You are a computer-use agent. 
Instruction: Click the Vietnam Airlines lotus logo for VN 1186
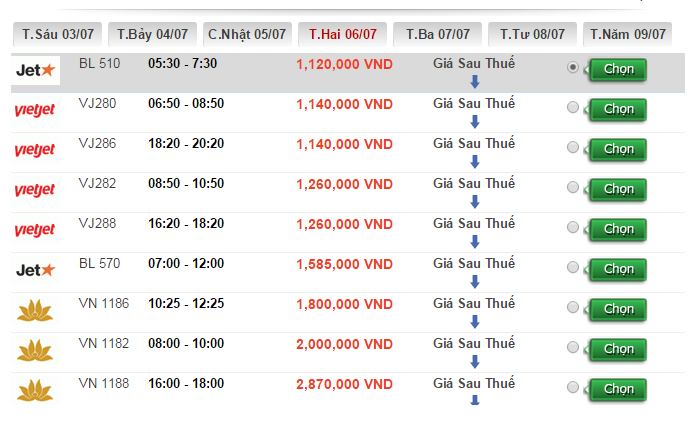coord(35,310)
